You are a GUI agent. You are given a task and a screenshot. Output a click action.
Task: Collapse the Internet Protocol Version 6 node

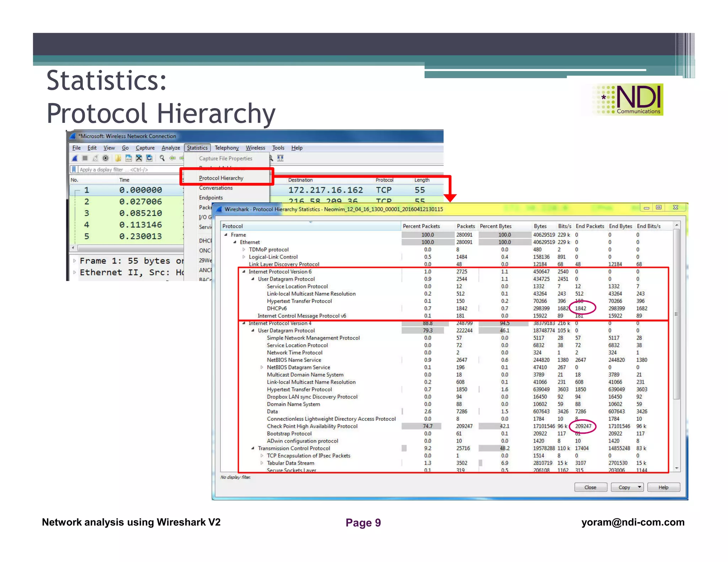click(x=244, y=272)
